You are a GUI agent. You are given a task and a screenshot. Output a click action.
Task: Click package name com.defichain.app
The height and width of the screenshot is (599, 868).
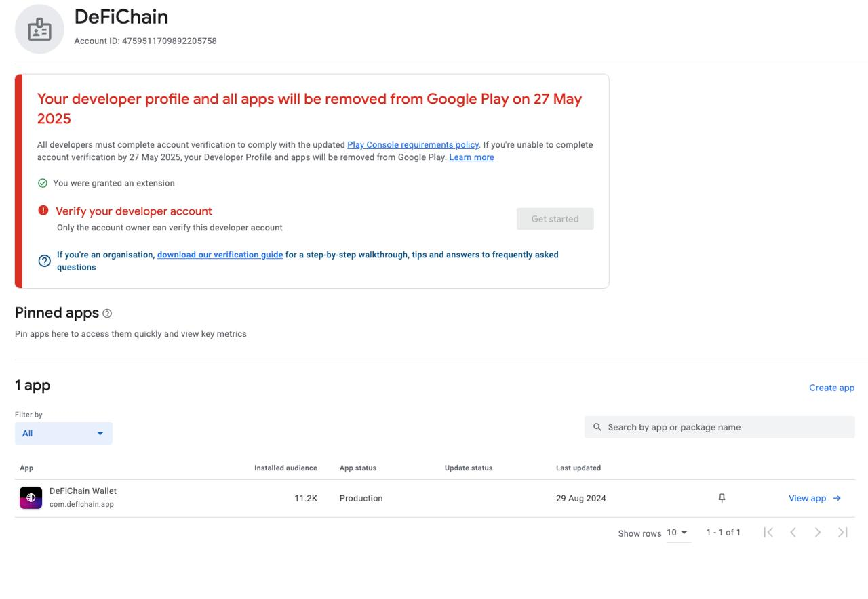[x=81, y=505]
